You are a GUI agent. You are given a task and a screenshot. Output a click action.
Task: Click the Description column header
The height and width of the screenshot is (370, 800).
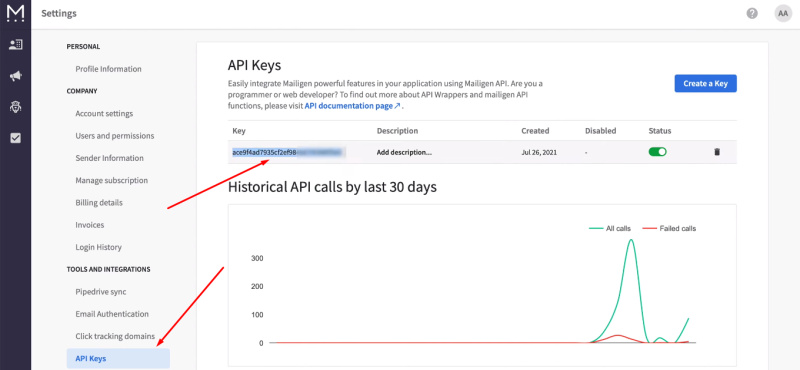tap(397, 131)
